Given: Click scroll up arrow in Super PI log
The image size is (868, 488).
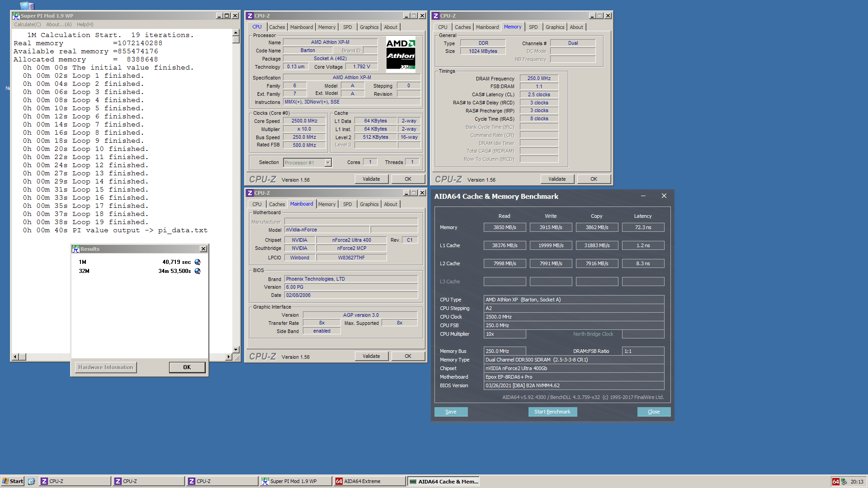Looking at the screenshot, I should pos(236,33).
